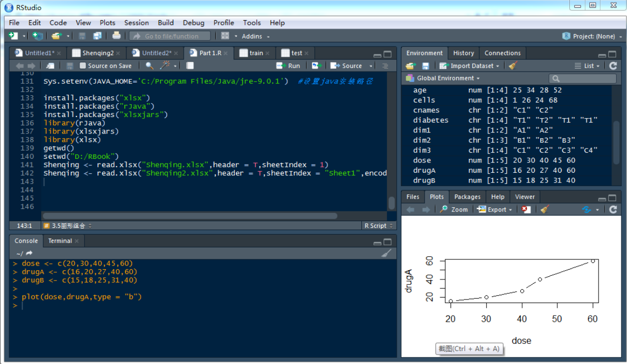Open the Profile menu
Viewport: 627px width, 364px height.
point(223,23)
